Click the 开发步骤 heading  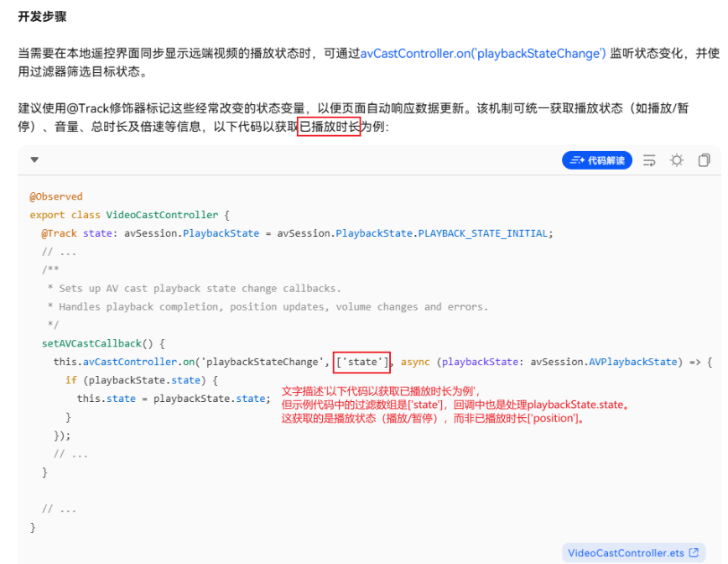[42, 17]
